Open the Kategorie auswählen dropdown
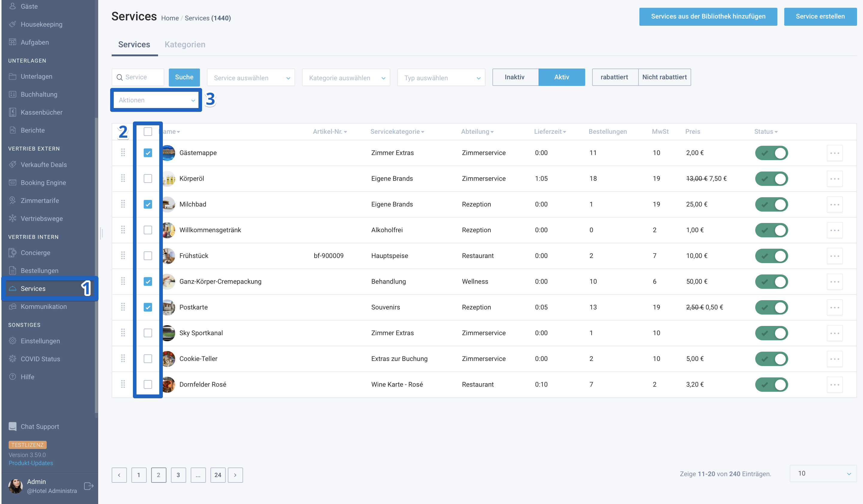 click(346, 78)
